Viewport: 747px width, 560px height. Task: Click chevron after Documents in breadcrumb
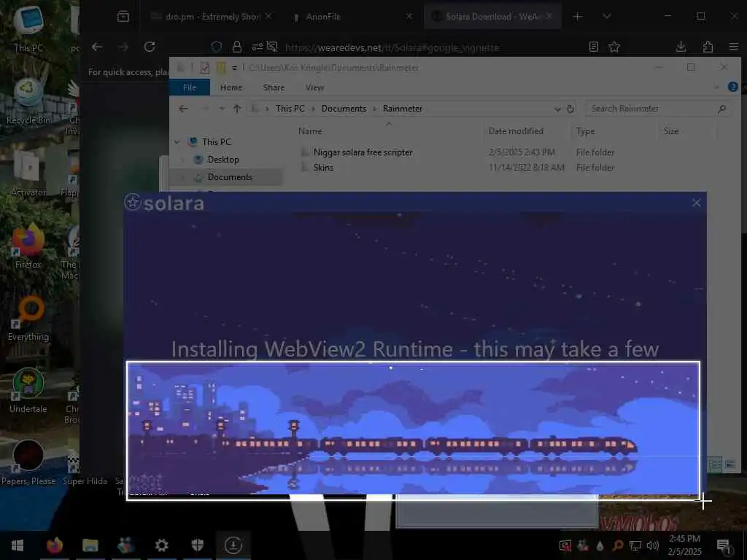tap(374, 109)
